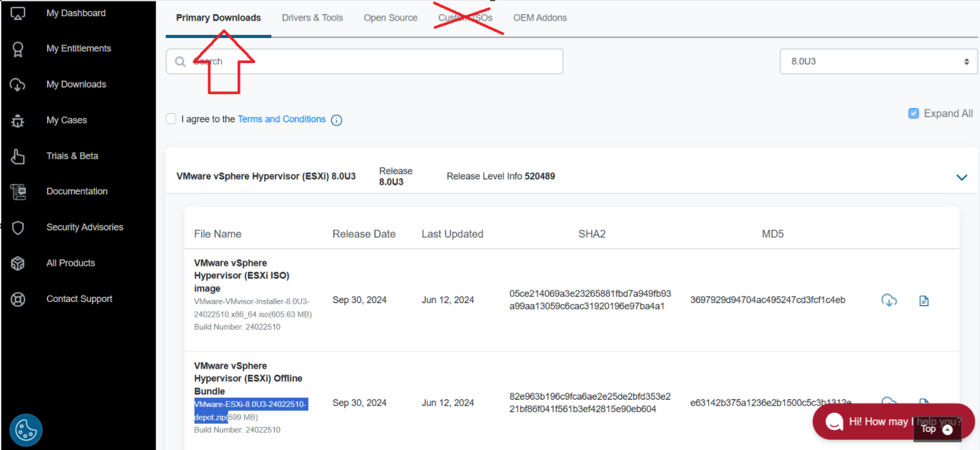The image size is (980, 450).
Task: Select the Primary Downloads tab
Action: 218,18
